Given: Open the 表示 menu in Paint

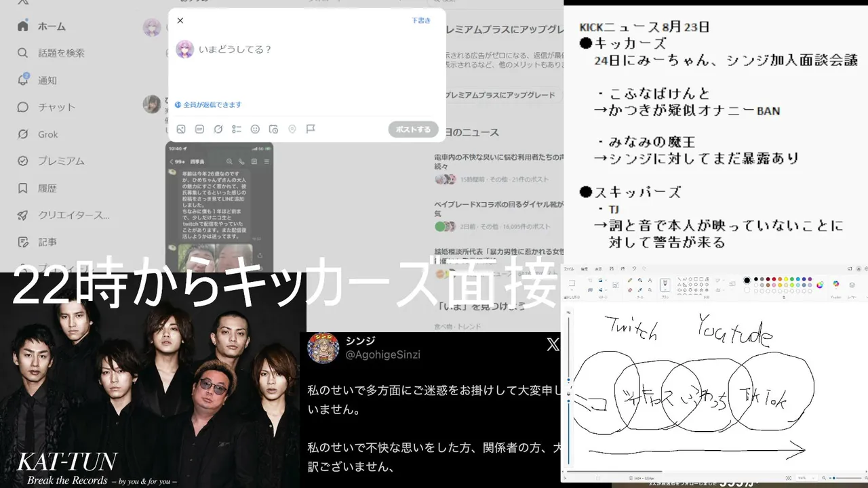Looking at the screenshot, I should pos(598,268).
